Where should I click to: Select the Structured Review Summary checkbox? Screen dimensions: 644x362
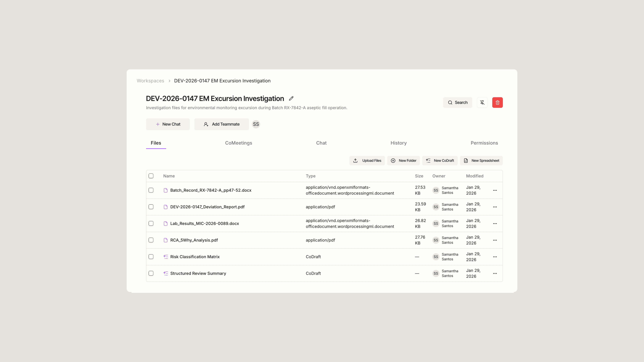151,273
